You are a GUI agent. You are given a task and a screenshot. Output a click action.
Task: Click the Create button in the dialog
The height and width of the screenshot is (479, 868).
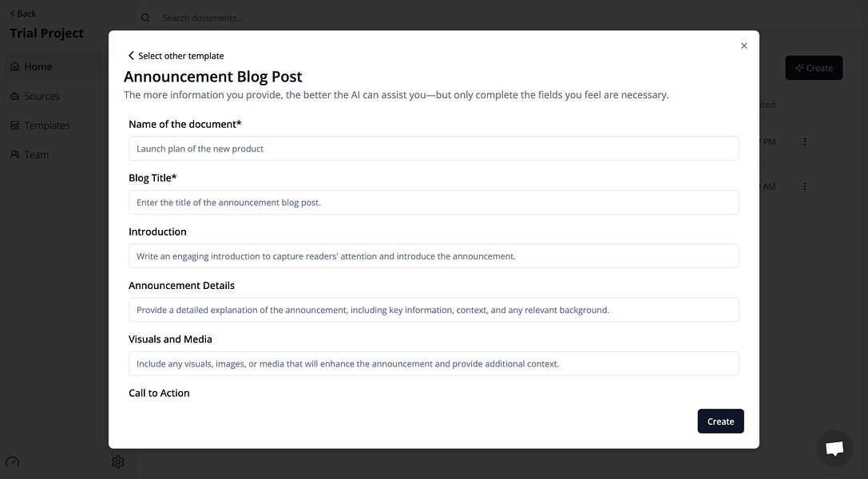[720, 421]
